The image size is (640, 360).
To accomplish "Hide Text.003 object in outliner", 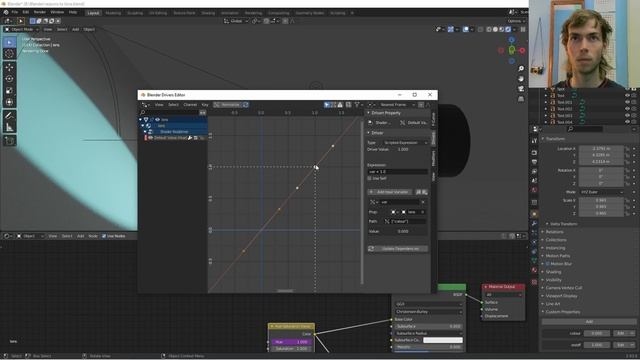I will (x=627, y=115).
